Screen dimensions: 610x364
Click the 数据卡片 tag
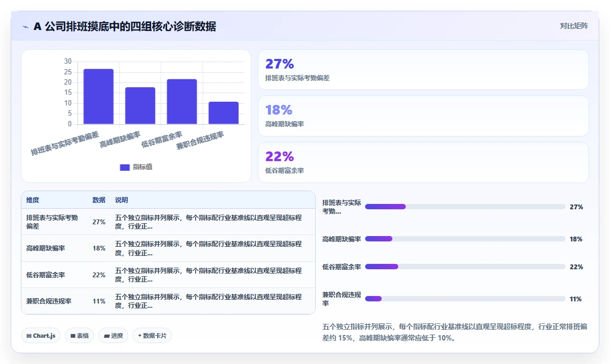[152, 336]
